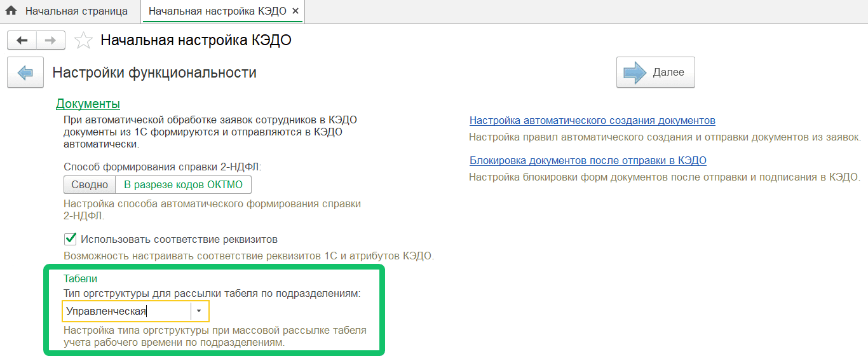Add page to favorites with star icon

83,41
